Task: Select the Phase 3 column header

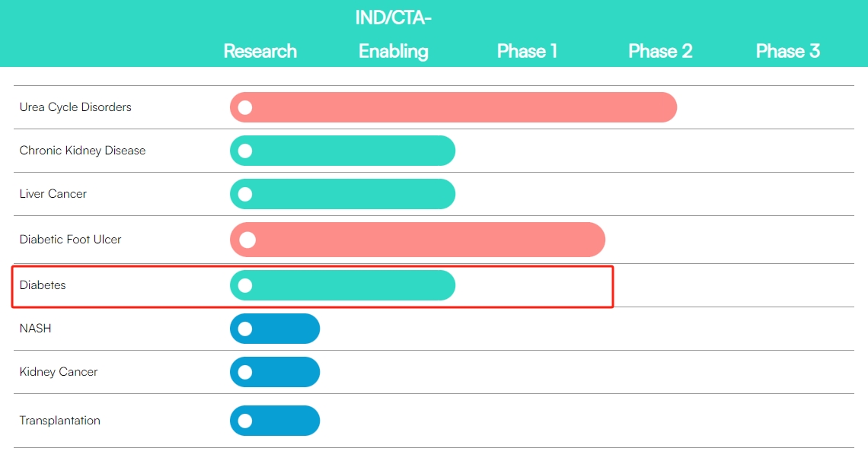Action: click(x=787, y=51)
